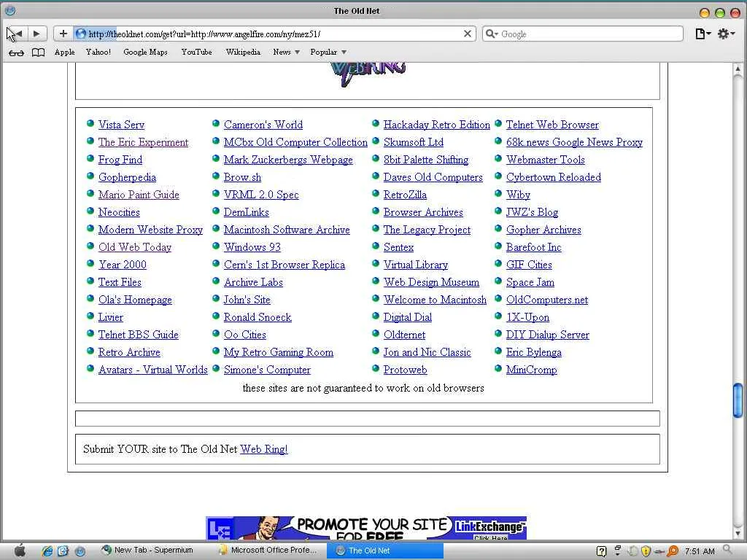
Task: Click the WebRing logo image
Action: (368, 74)
